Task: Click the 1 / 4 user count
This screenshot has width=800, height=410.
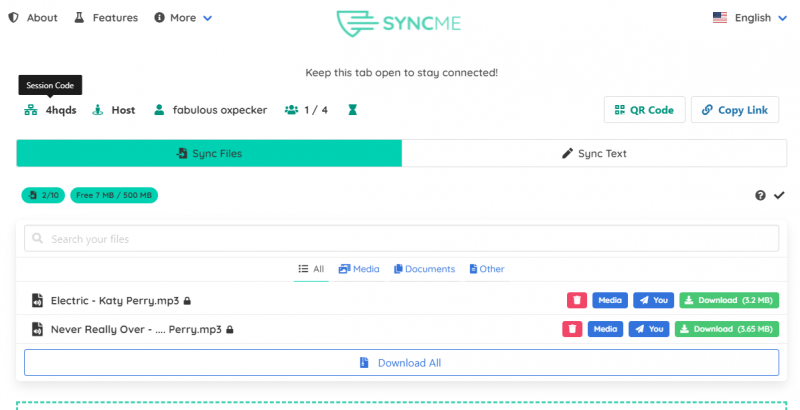Action: [x=316, y=110]
